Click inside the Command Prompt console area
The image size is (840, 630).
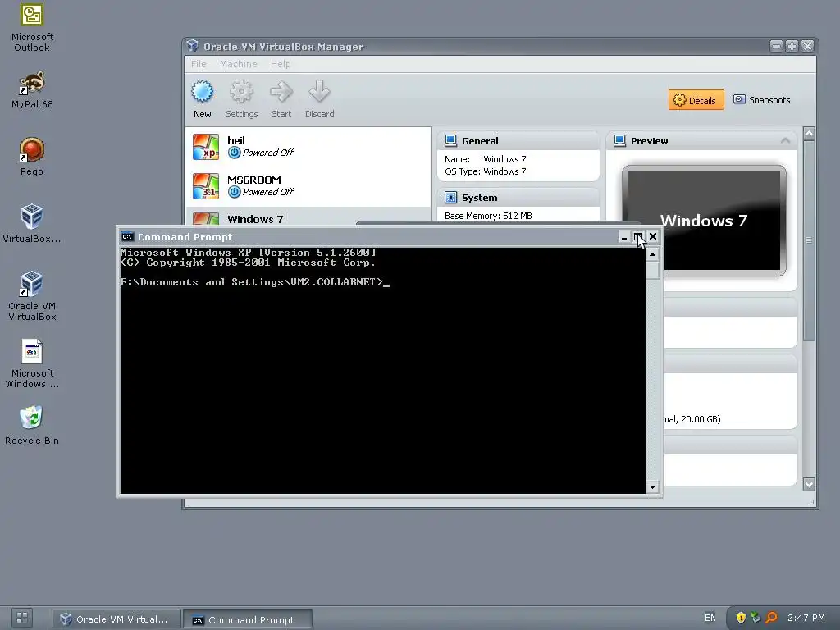click(x=382, y=370)
